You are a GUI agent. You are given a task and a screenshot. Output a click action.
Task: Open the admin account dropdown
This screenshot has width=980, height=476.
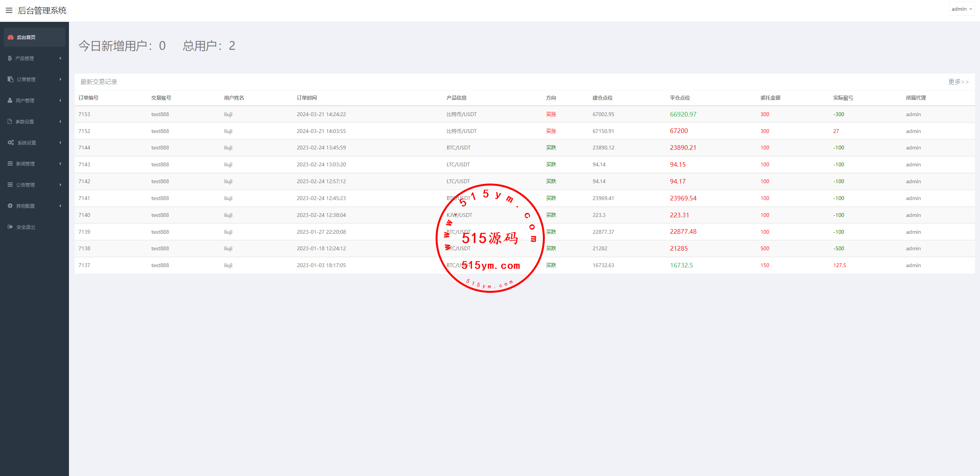[961, 9]
